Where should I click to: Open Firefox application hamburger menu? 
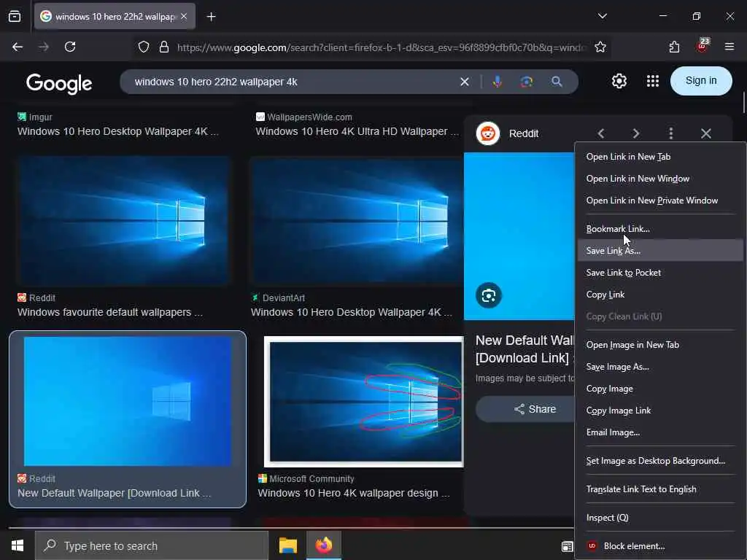coord(729,47)
